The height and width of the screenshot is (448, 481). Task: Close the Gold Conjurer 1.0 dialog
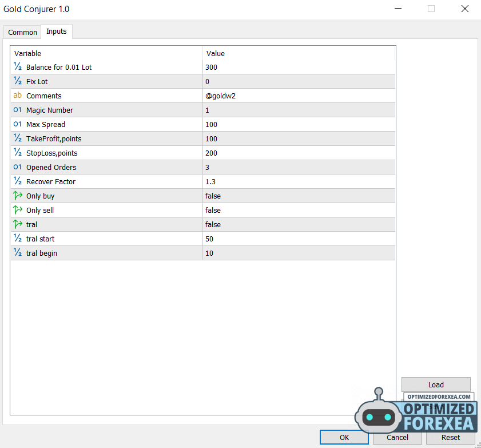tap(465, 9)
